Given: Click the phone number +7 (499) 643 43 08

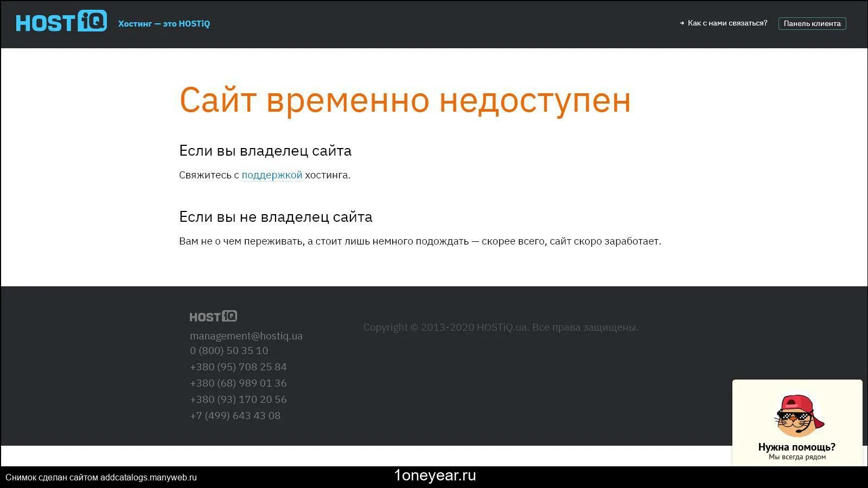Looking at the screenshot, I should coord(235,416).
